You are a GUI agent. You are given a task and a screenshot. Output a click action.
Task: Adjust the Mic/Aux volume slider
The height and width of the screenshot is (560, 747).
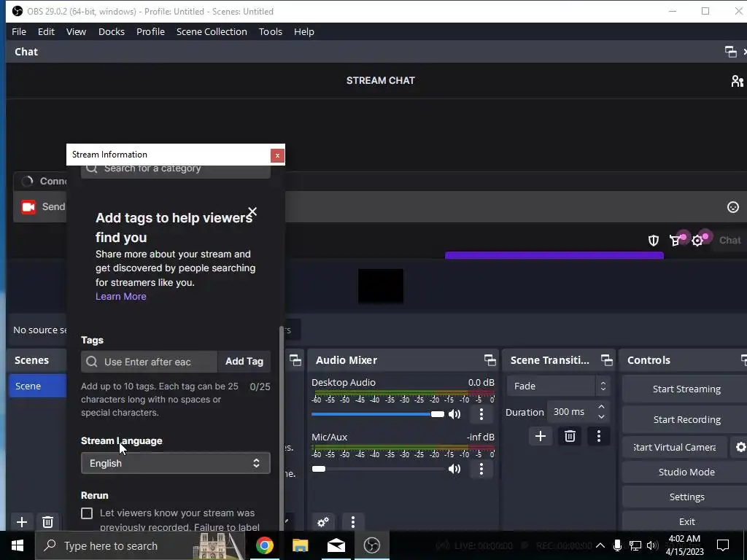378,469
